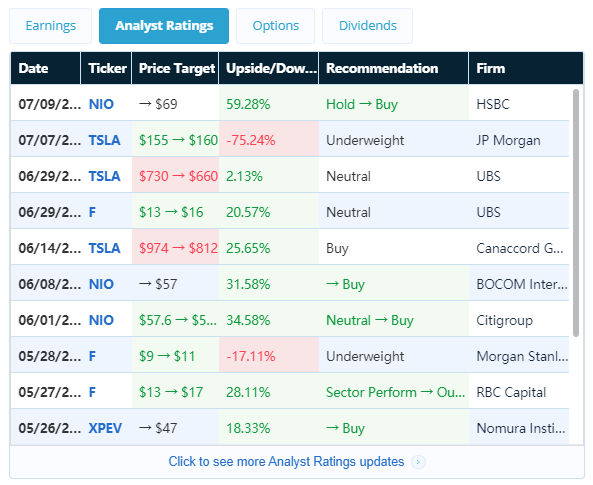This screenshot has width=593, height=485.
Task: Open XPEV ticker link
Action: pos(105,428)
